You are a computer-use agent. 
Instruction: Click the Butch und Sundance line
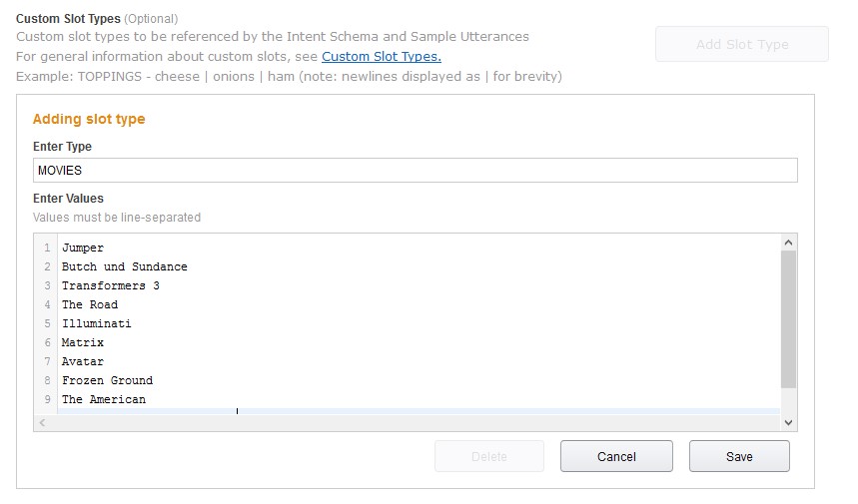(x=125, y=266)
